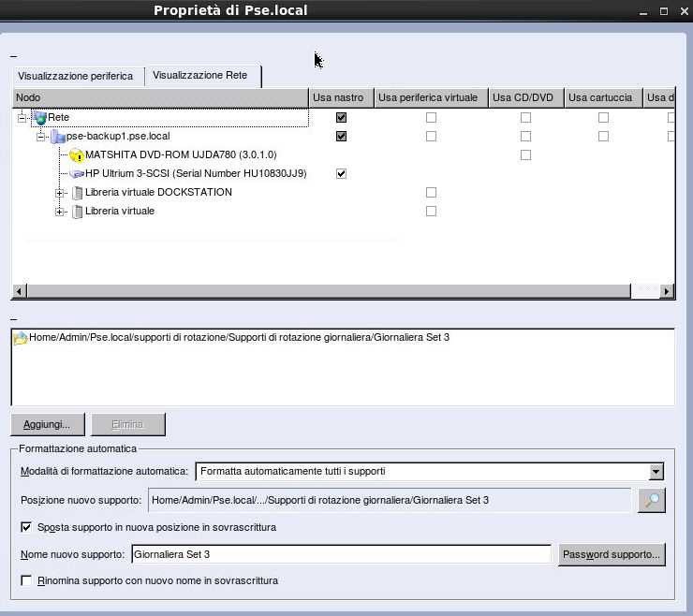Viewport: 693px width, 616px height.
Task: Expand the Libreria virtuale DOCKSTATION node
Action: [61, 193]
